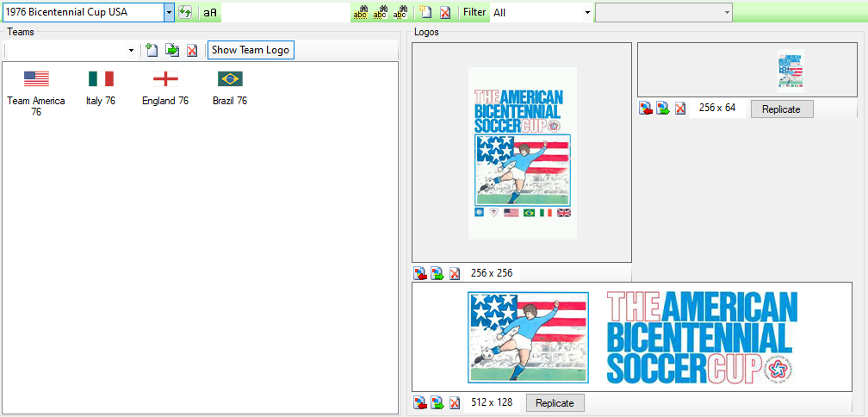868x417 pixels.
Task: Click the search text field in top toolbar
Action: pos(286,12)
